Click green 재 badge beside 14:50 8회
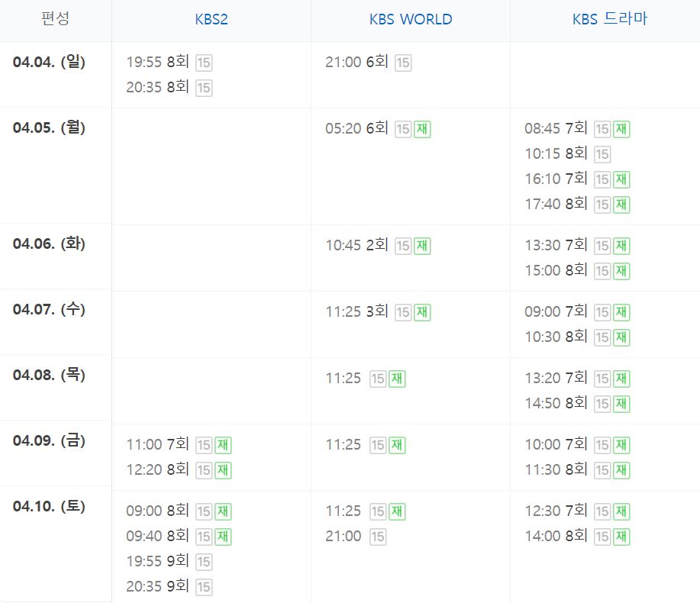 tap(621, 404)
